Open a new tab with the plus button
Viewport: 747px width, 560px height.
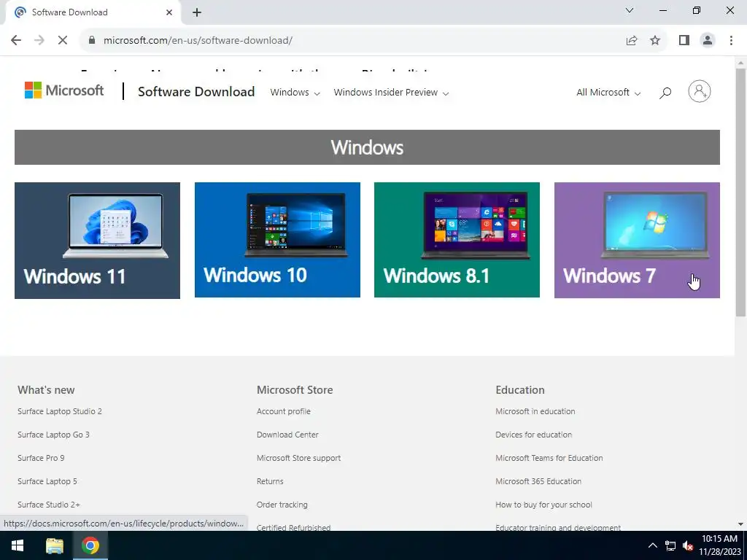197,12
